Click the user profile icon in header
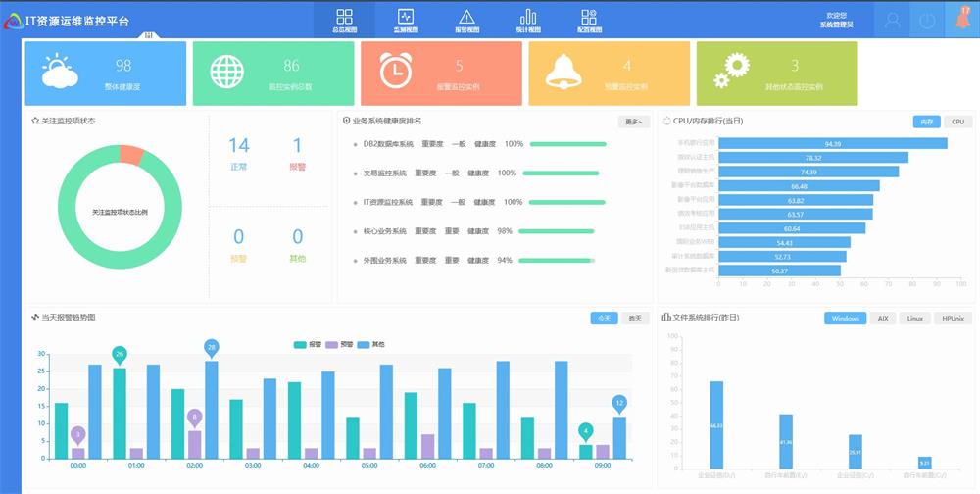The image size is (980, 494). tap(893, 20)
